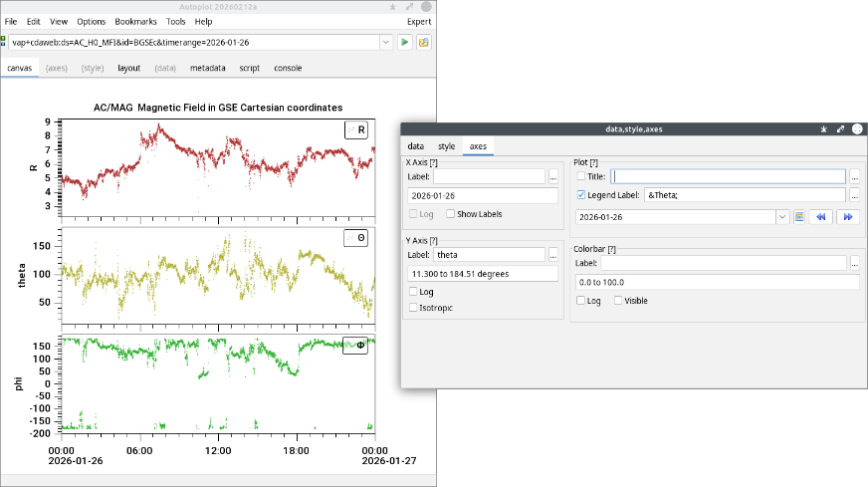Click the green play button beside the URI
This screenshot has height=487, width=868.
click(x=405, y=43)
